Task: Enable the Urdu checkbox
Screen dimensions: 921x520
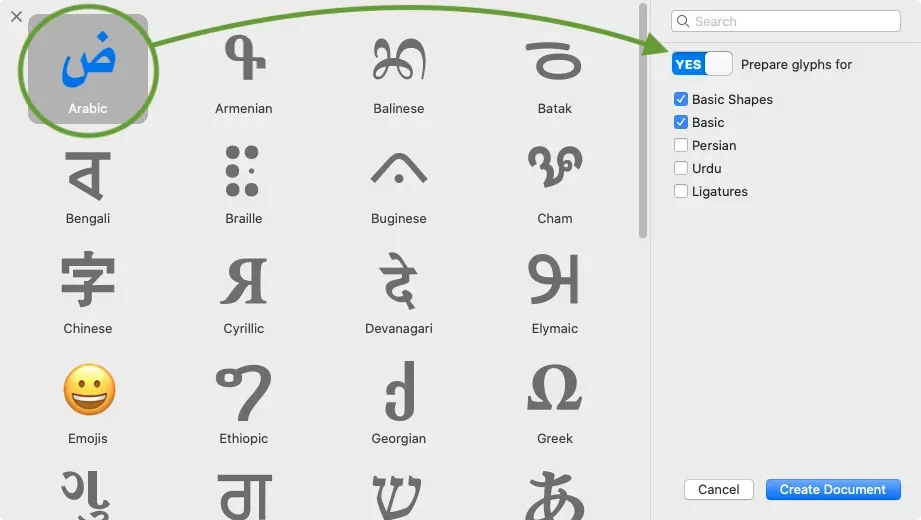Action: click(681, 168)
